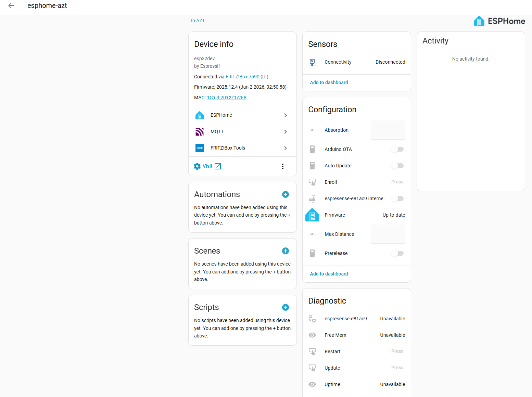Image resolution: width=532 pixels, height=397 pixels.
Task: Click the ESPHome logo at top right
Action: (499, 21)
